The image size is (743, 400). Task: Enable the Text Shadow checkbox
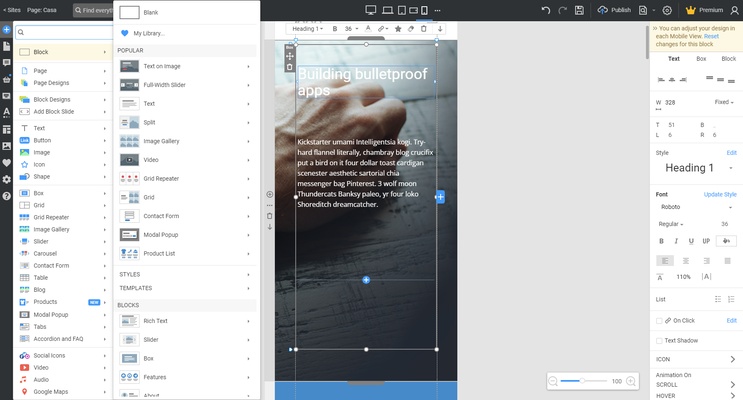659,341
